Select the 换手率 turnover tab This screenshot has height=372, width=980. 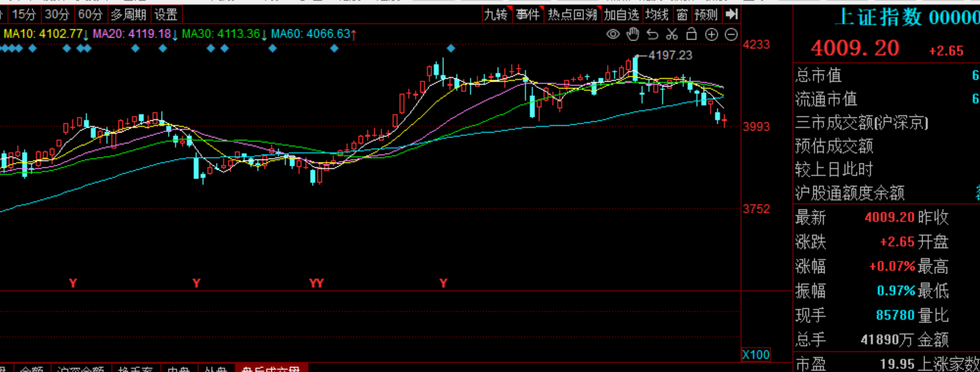[135, 369]
